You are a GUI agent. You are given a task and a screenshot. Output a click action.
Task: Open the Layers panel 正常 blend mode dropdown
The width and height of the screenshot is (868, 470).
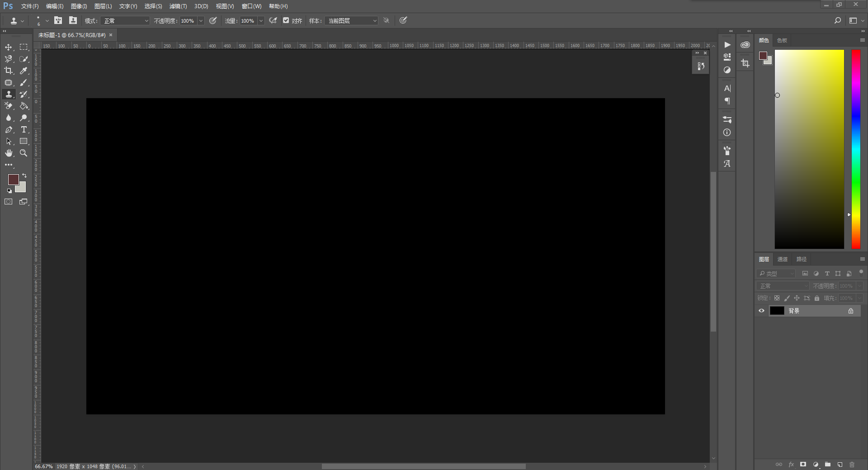[783, 286]
